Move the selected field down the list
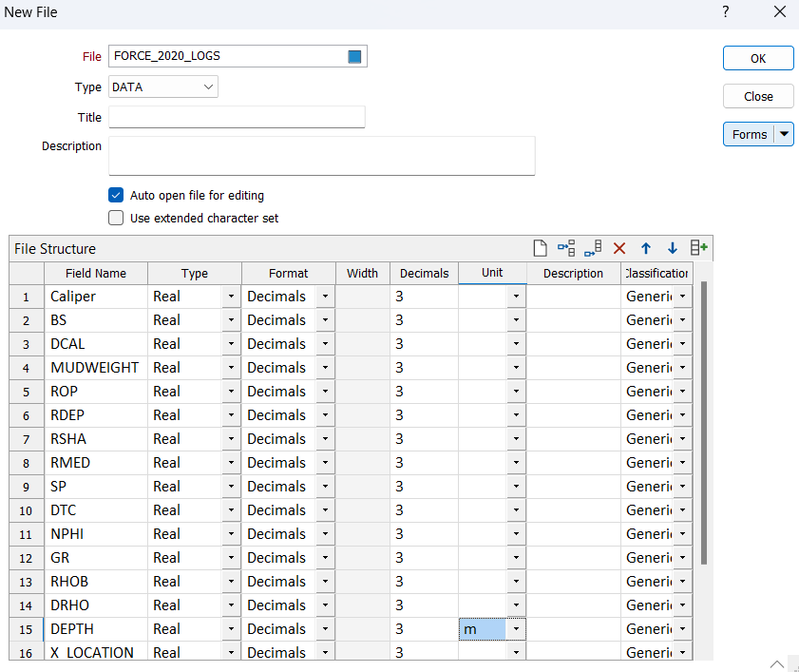The image size is (799, 672). [x=672, y=248]
